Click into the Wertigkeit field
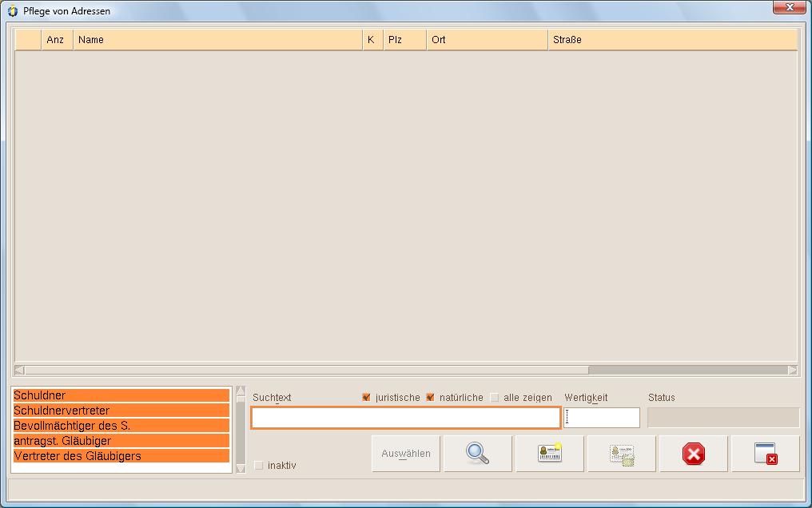The height and width of the screenshot is (508, 812). tap(602, 418)
